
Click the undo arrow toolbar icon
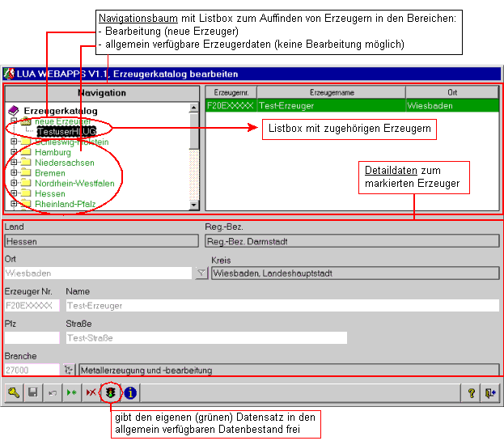click(x=53, y=392)
